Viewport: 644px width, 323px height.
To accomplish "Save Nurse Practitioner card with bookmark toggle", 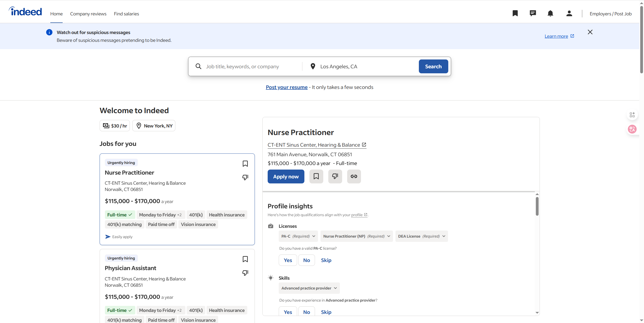I will [x=245, y=164].
